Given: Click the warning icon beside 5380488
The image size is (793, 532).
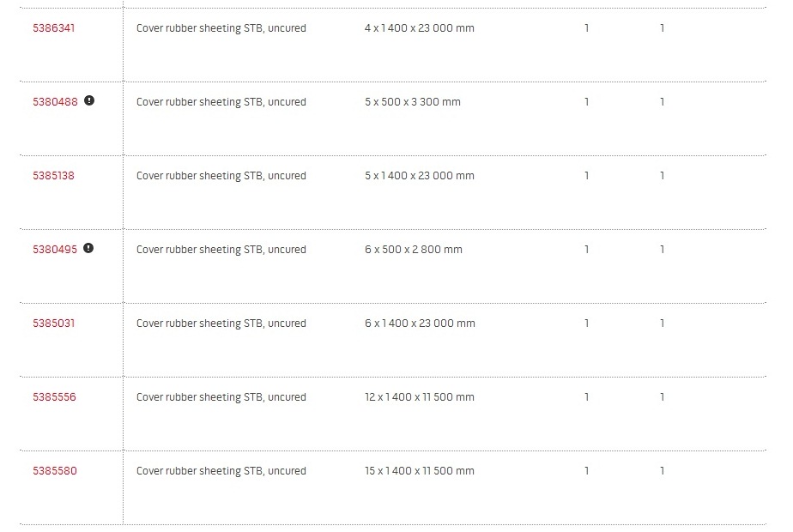Looking at the screenshot, I should 89,100.
